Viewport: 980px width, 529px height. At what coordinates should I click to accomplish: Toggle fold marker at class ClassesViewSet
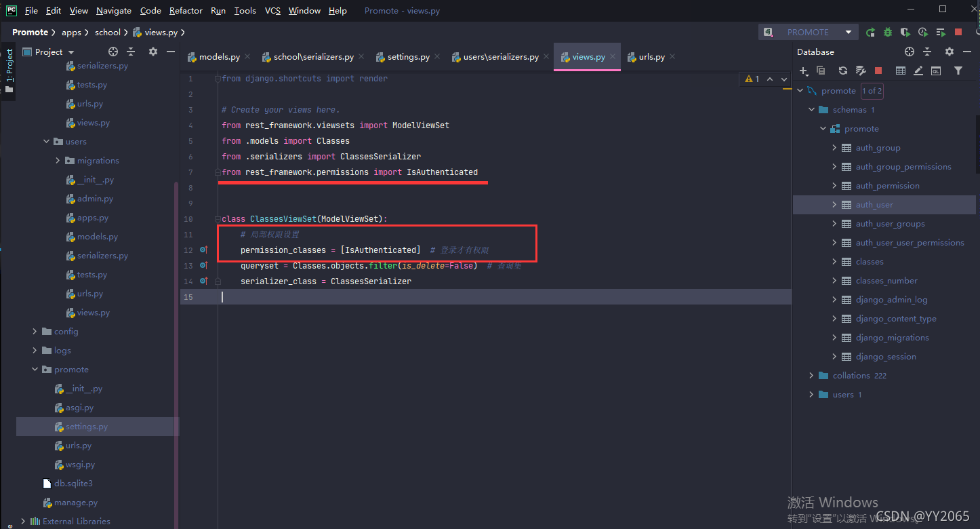tap(218, 219)
